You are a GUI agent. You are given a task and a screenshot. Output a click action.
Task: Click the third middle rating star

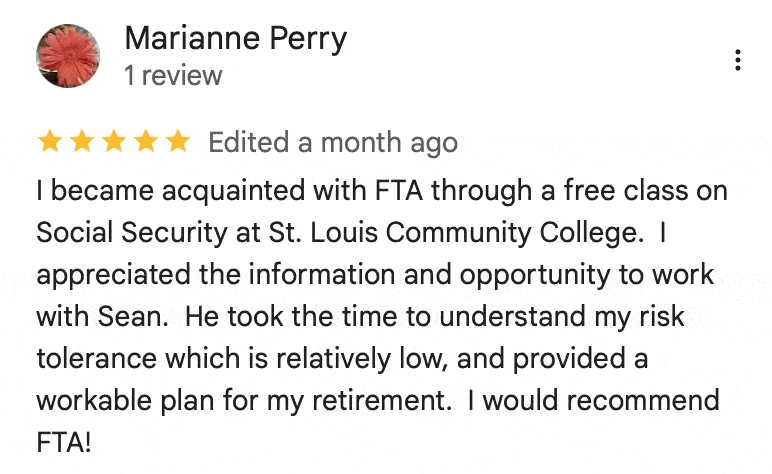(114, 142)
